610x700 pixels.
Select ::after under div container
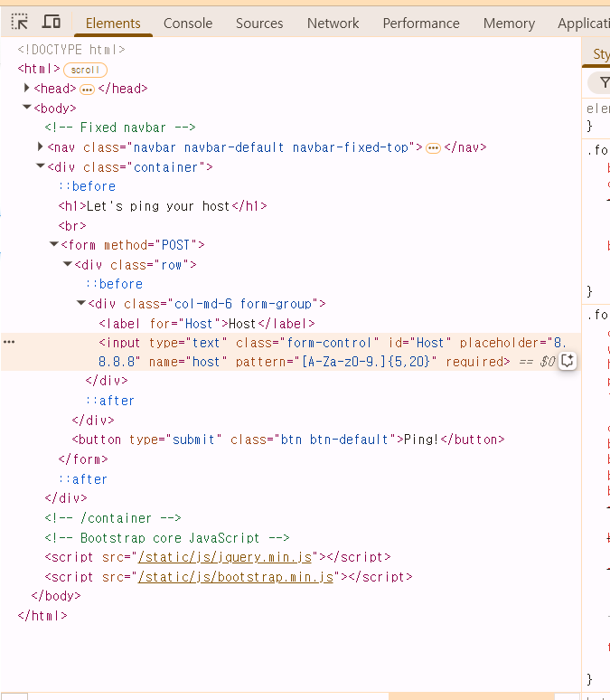(82, 479)
